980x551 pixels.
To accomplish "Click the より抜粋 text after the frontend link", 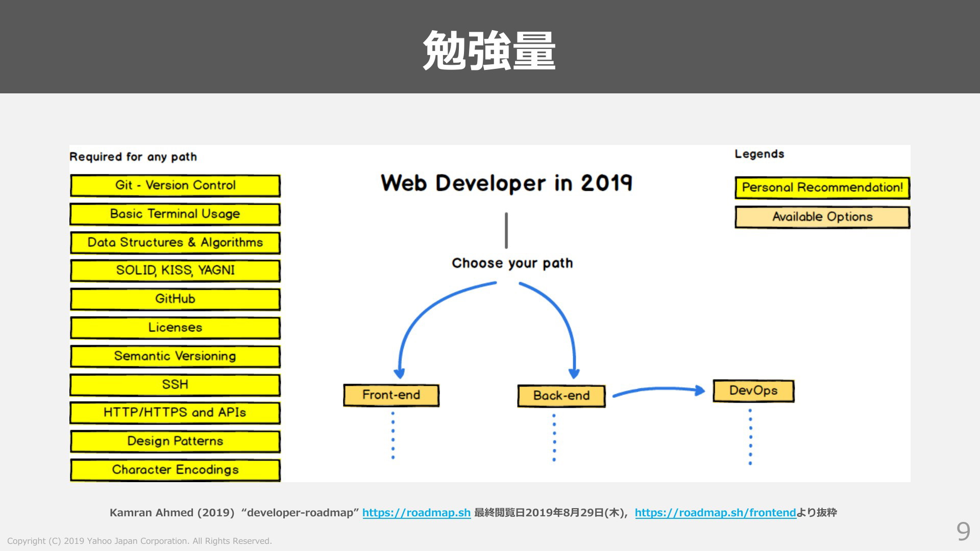I will click(x=817, y=513).
